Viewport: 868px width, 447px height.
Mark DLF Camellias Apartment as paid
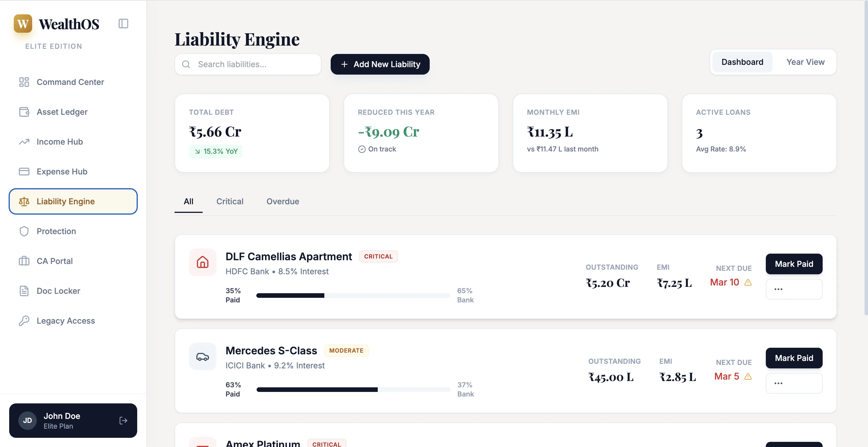(794, 264)
